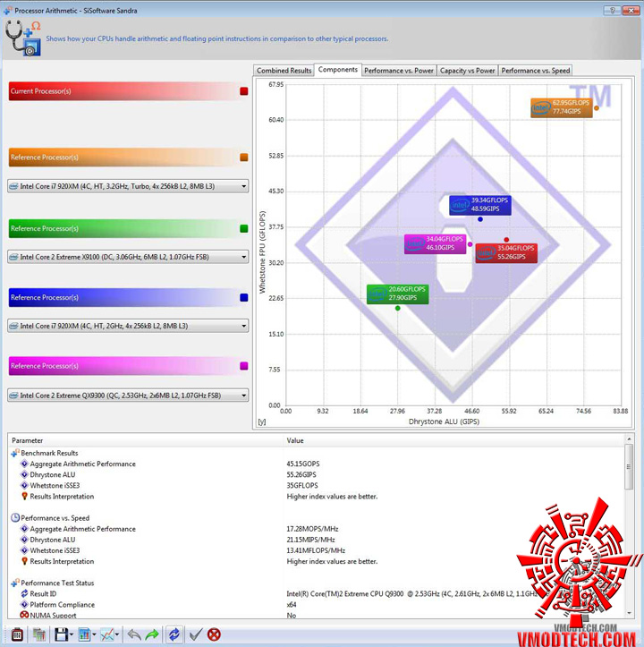Viewport: 644px width, 647px height.
Task: Click the pin icon beside first Results Interpretation
Action: pos(24,496)
